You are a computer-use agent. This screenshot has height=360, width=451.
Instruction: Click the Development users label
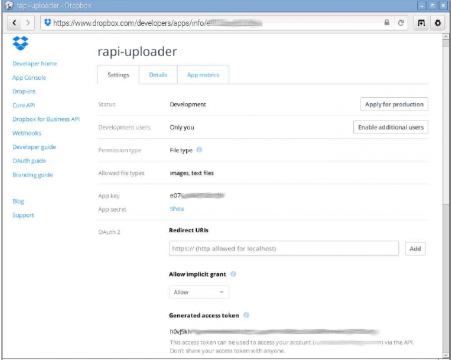(124, 127)
